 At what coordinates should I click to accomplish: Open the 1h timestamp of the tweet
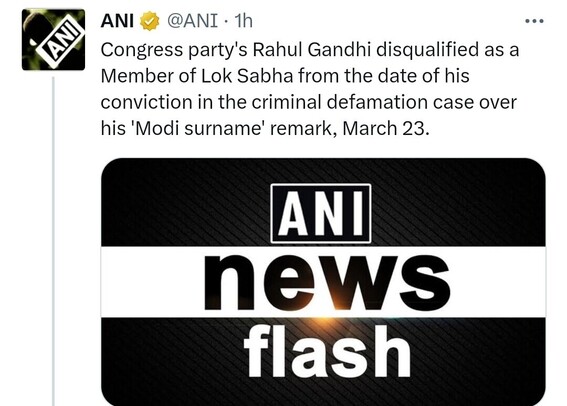coord(243,21)
